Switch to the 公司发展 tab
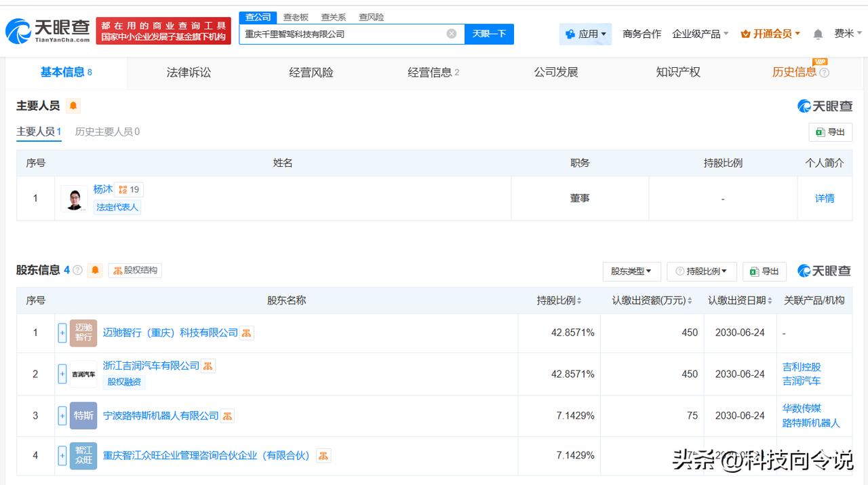Viewport: 868px width, 485px height. (x=556, y=73)
